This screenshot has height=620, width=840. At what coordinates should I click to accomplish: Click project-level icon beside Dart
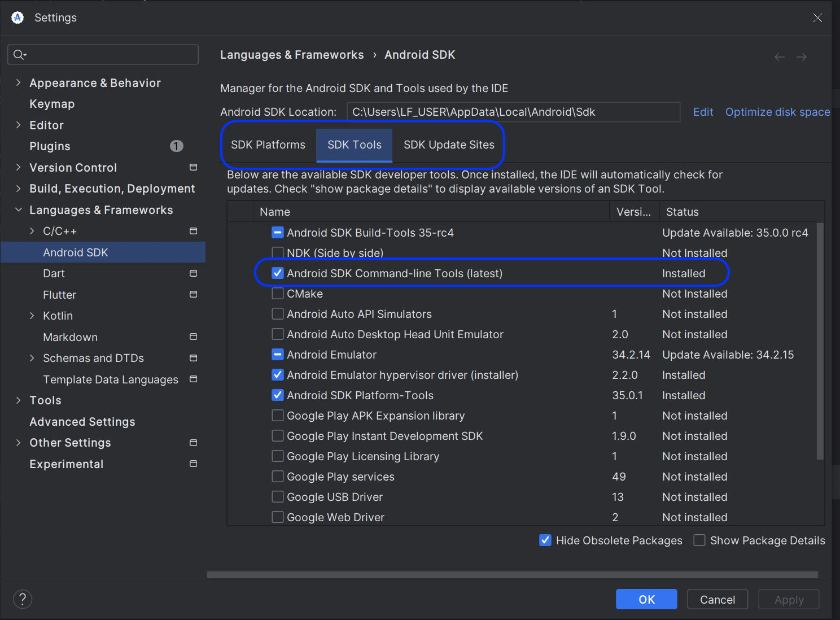193,273
